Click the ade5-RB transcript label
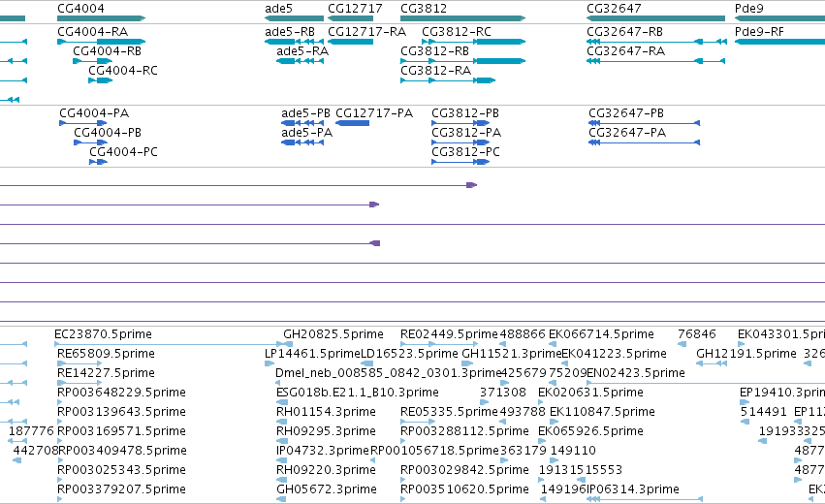825x504 pixels. pyautogui.click(x=290, y=32)
